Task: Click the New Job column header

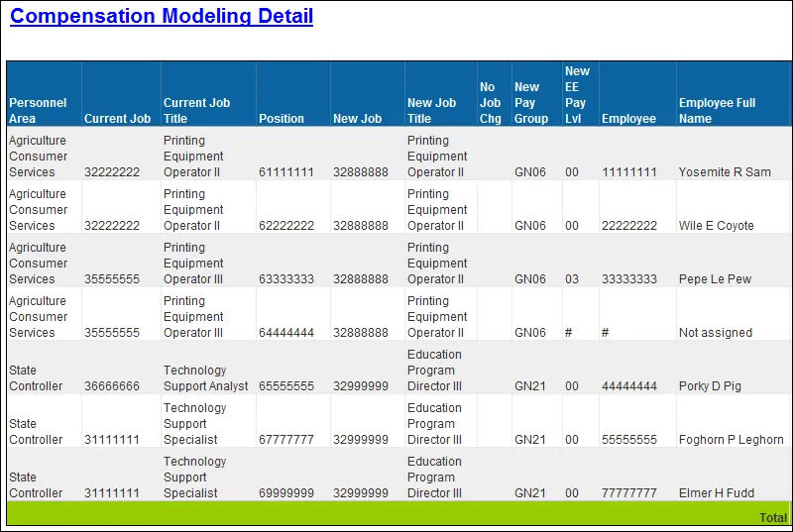Action: [x=357, y=119]
